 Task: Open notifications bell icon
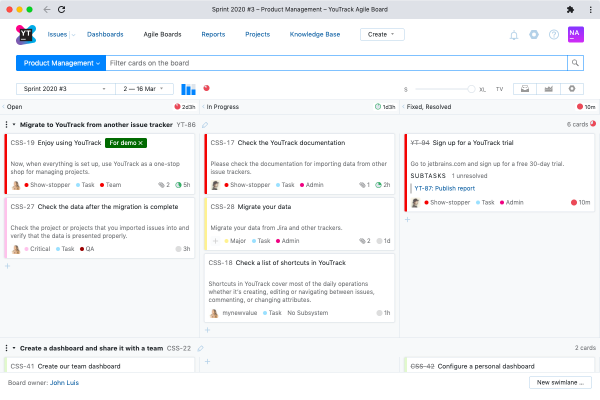coord(514,35)
